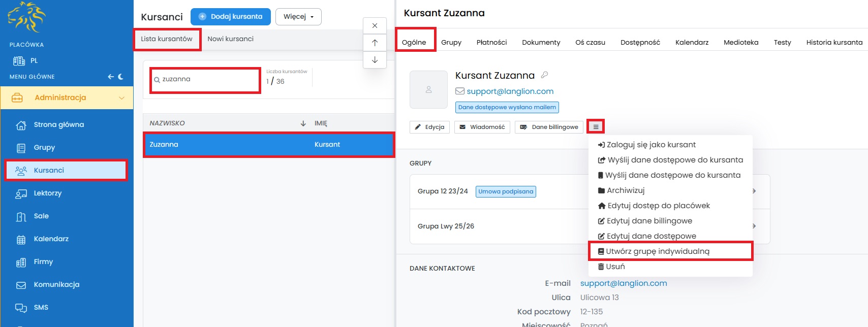Close the student panel with X icon

point(375,26)
